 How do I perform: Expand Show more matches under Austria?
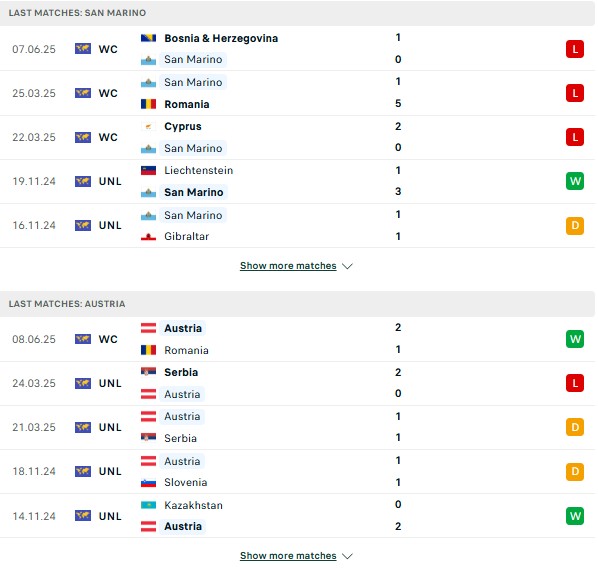(288, 556)
